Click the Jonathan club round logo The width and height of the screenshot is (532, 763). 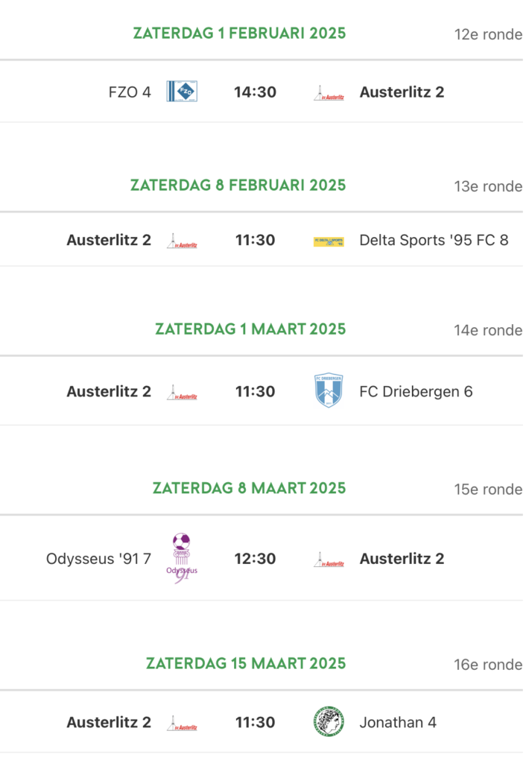coord(329,722)
